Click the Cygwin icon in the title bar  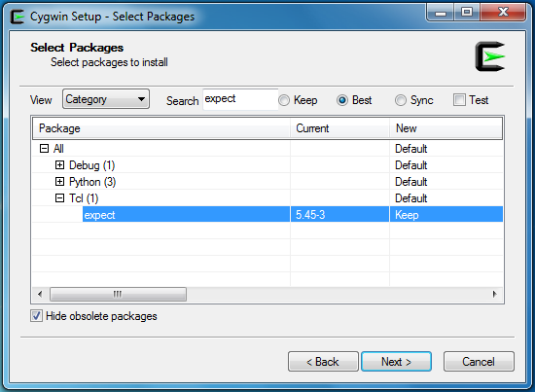click(18, 17)
